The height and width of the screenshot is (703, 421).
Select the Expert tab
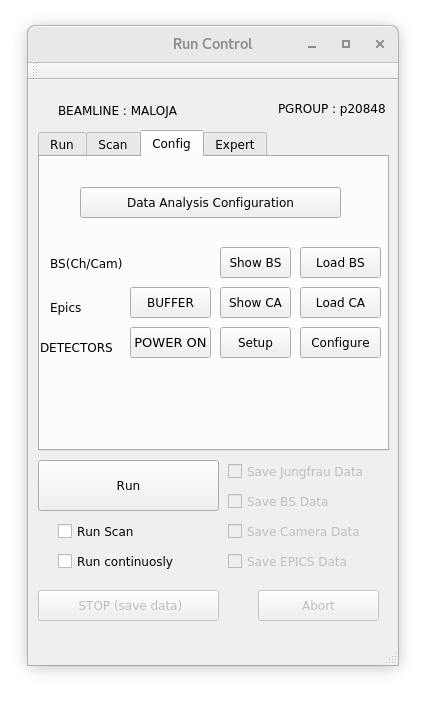(234, 144)
